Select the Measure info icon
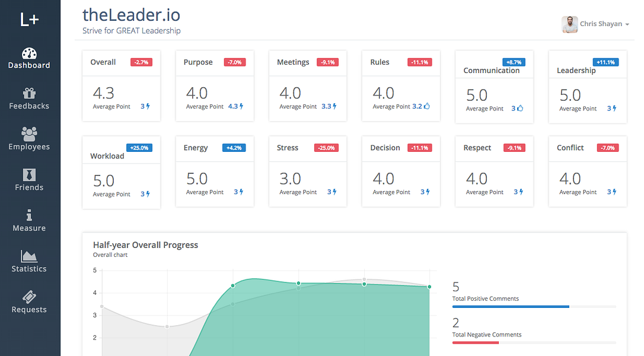The height and width of the screenshot is (356, 644). pos(29,215)
